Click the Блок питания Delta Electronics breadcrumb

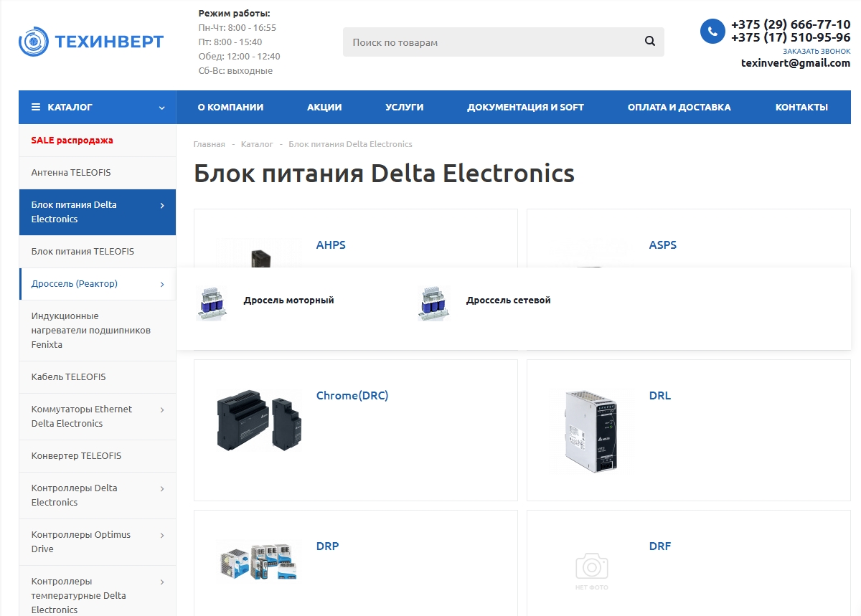[350, 144]
